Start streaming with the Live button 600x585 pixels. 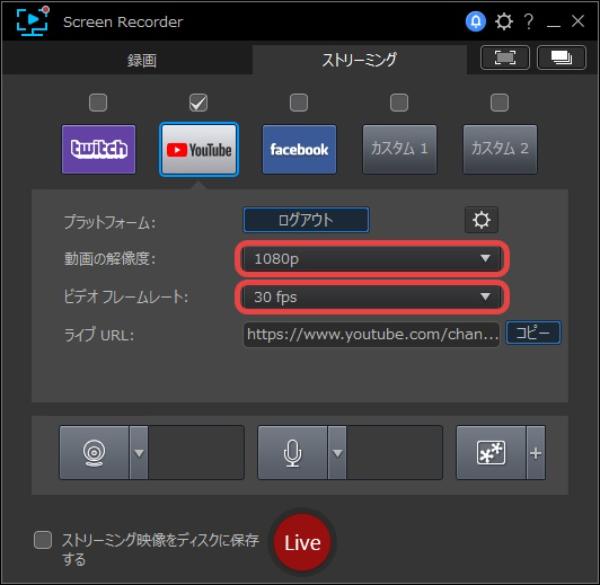tap(302, 543)
